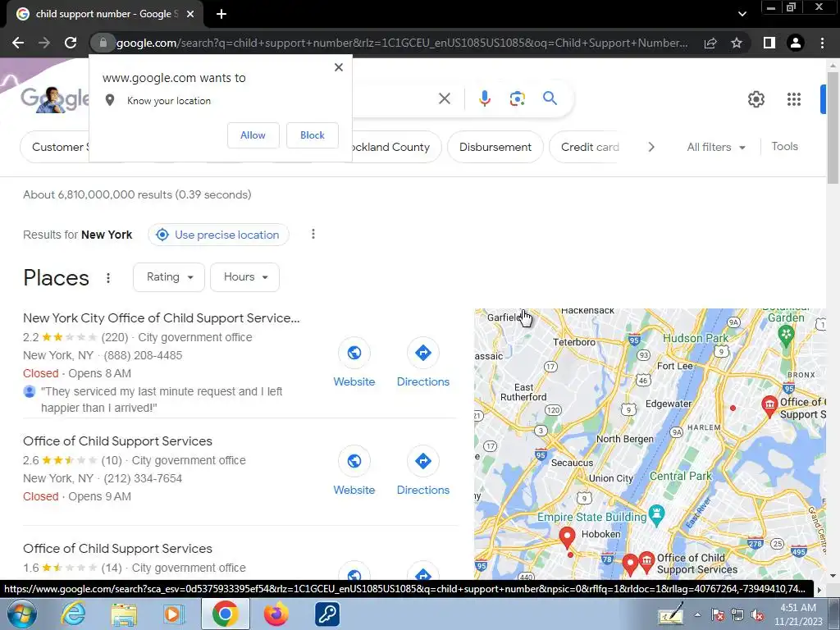This screenshot has width=840, height=630.
Task: Search by image with Google Lens
Action: tap(517, 98)
